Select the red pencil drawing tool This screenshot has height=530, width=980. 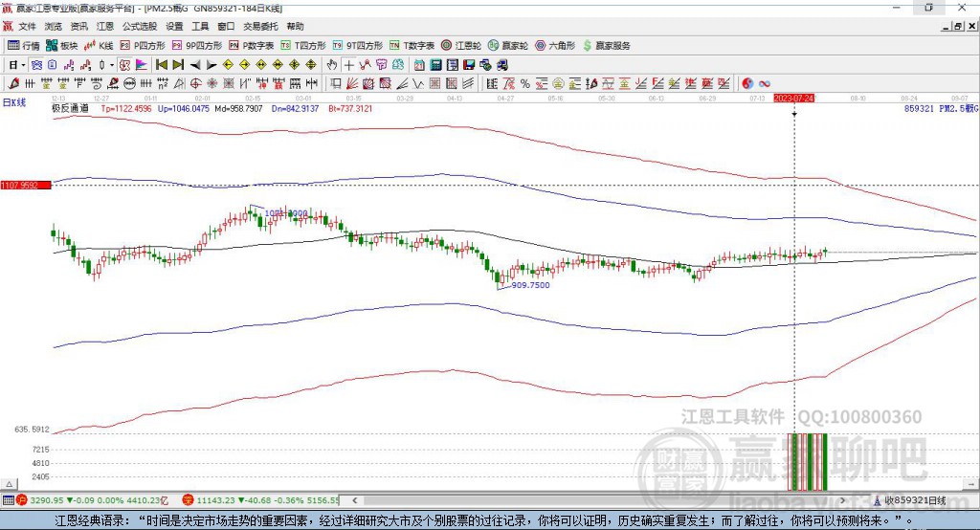(x=13, y=83)
